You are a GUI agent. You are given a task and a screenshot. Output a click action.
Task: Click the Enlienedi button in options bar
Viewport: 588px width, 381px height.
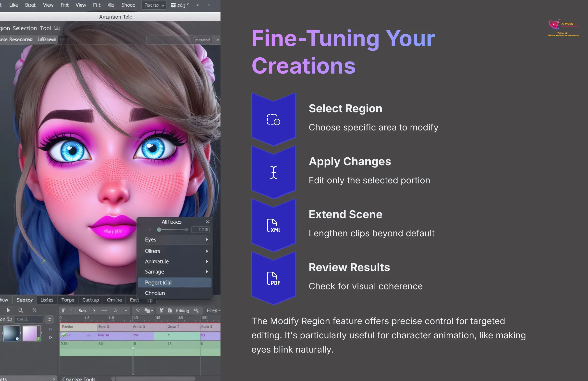(47, 39)
